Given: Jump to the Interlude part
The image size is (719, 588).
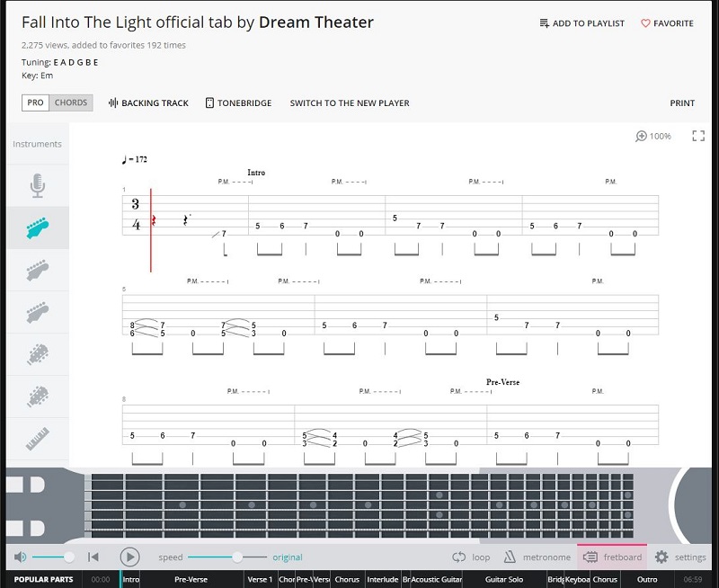Looking at the screenshot, I should [x=383, y=579].
